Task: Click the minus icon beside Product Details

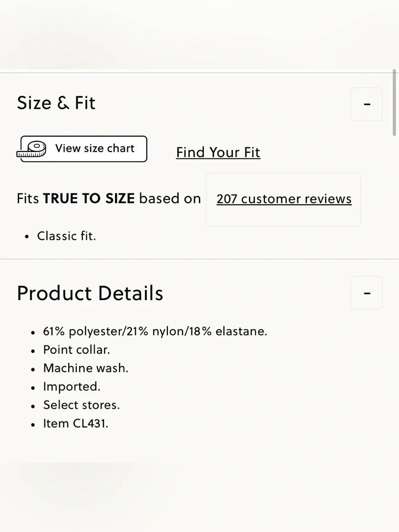Action: click(367, 293)
